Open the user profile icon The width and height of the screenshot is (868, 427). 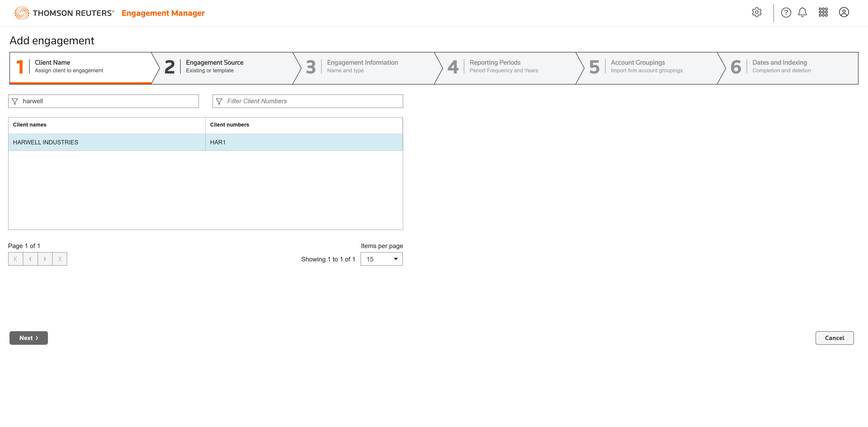click(843, 12)
